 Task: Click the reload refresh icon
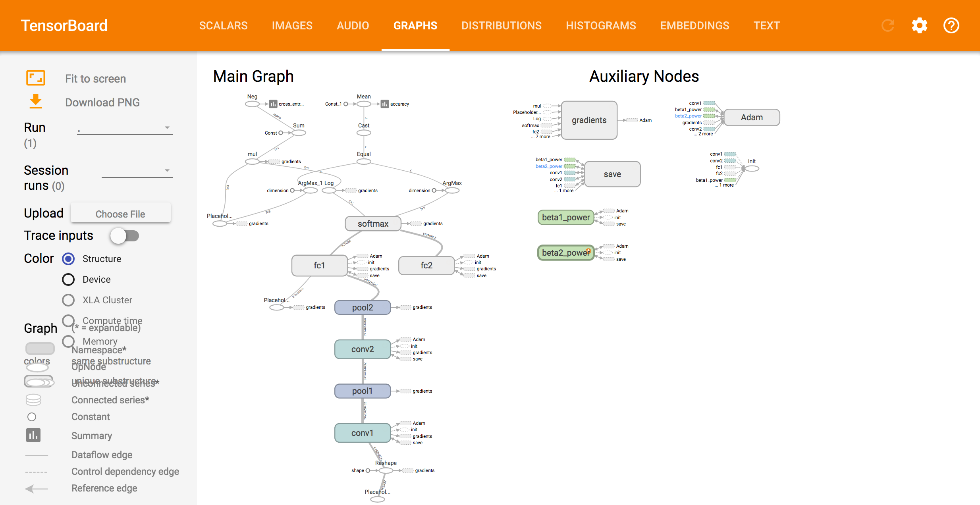pos(888,25)
